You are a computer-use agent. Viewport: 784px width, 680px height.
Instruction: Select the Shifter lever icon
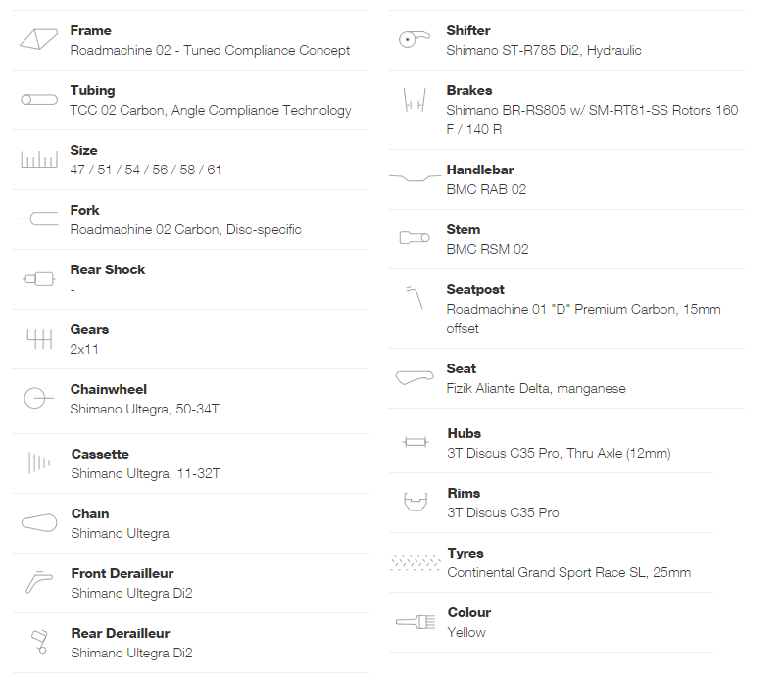point(414,38)
